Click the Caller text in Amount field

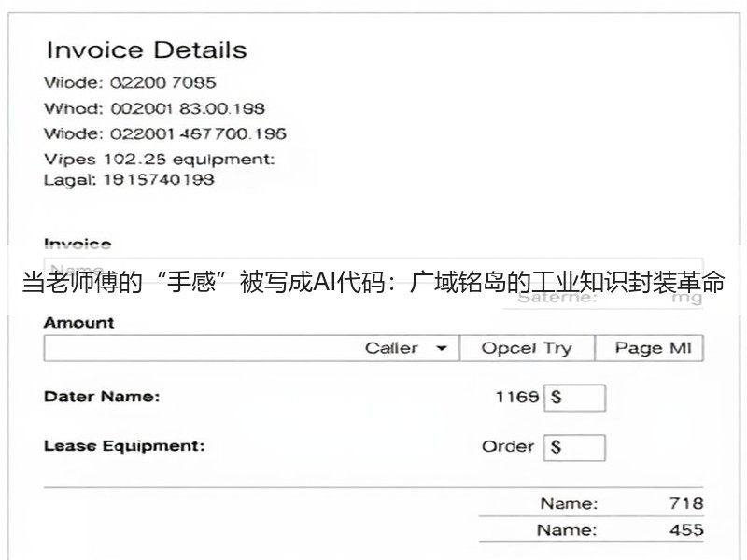391,348
